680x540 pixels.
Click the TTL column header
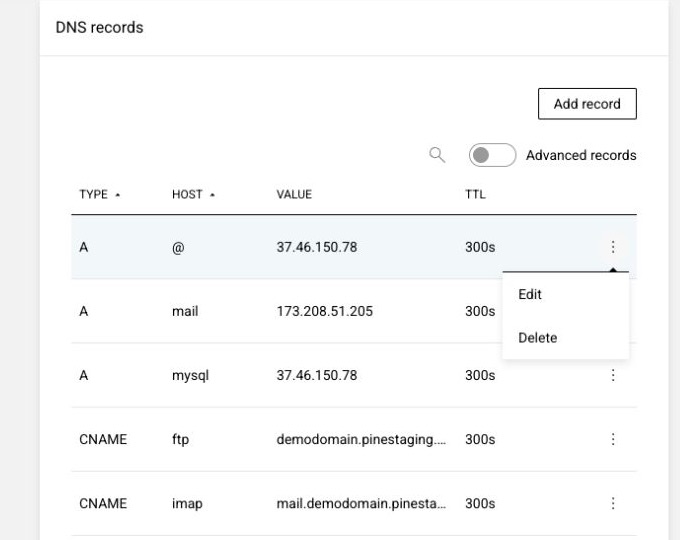tap(475, 194)
